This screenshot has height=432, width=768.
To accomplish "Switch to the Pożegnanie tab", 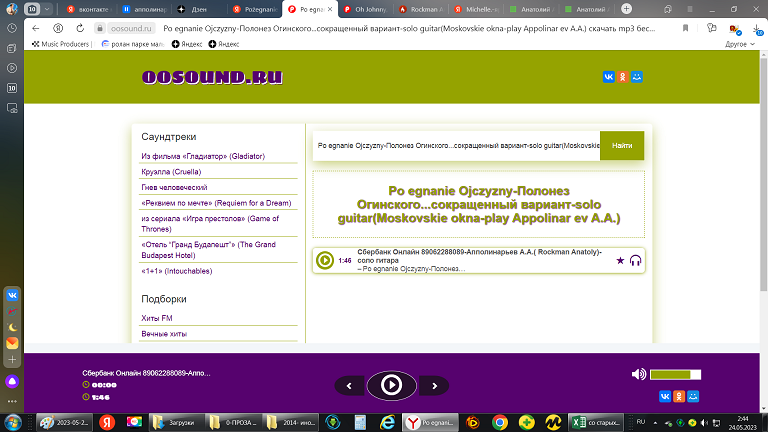I will tap(255, 9).
